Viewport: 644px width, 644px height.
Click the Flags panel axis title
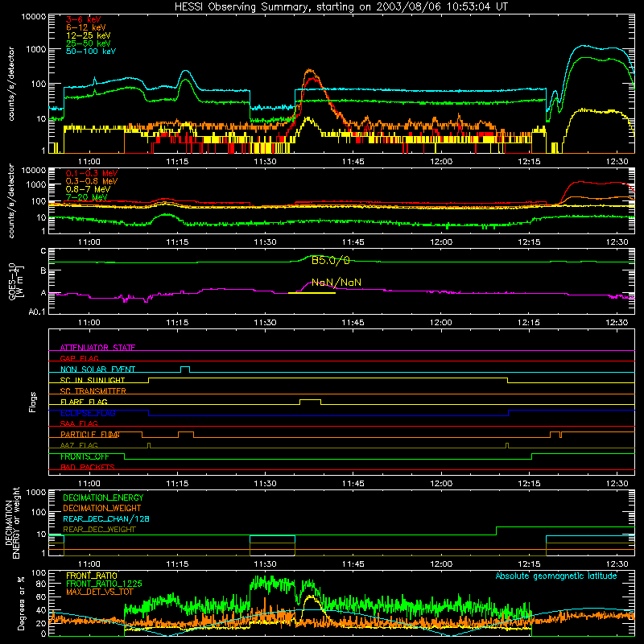32,402
